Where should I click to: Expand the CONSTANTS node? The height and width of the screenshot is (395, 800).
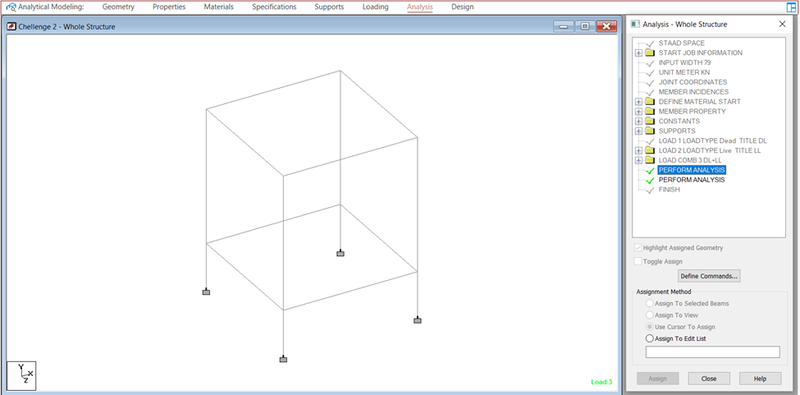[x=638, y=121]
